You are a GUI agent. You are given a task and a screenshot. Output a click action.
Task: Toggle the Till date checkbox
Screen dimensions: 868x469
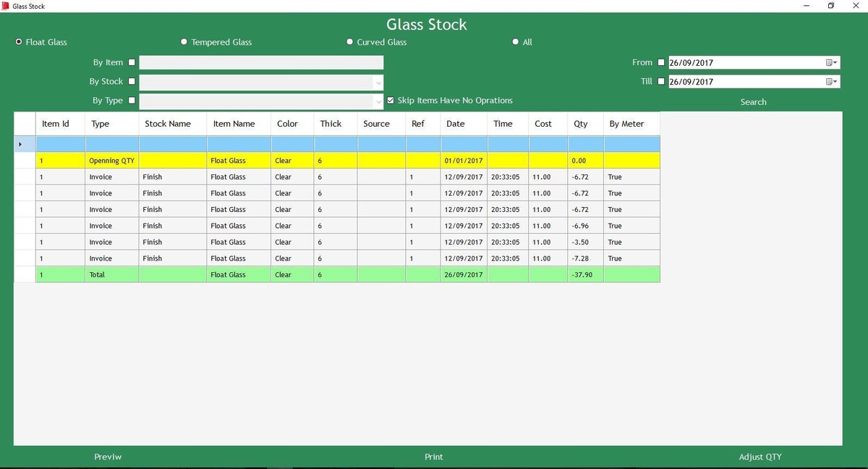(661, 82)
